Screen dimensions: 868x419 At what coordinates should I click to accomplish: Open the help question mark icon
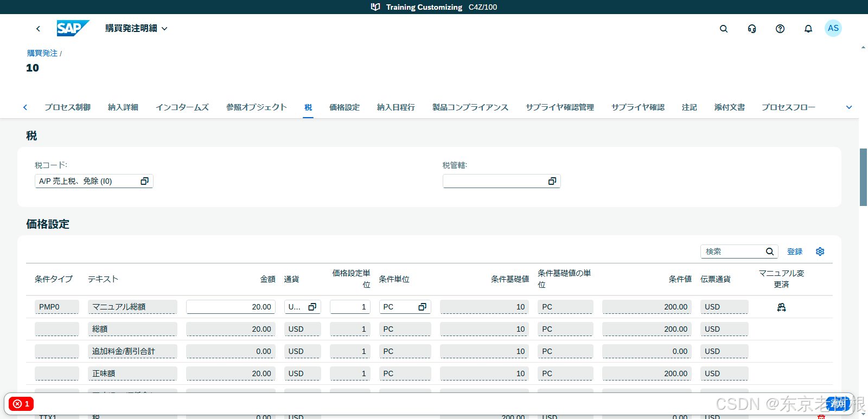[780, 29]
